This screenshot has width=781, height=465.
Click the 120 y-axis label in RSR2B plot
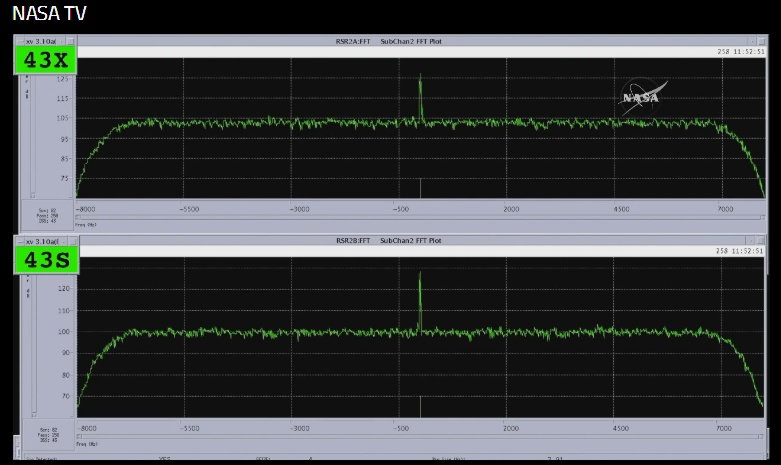coord(64,288)
